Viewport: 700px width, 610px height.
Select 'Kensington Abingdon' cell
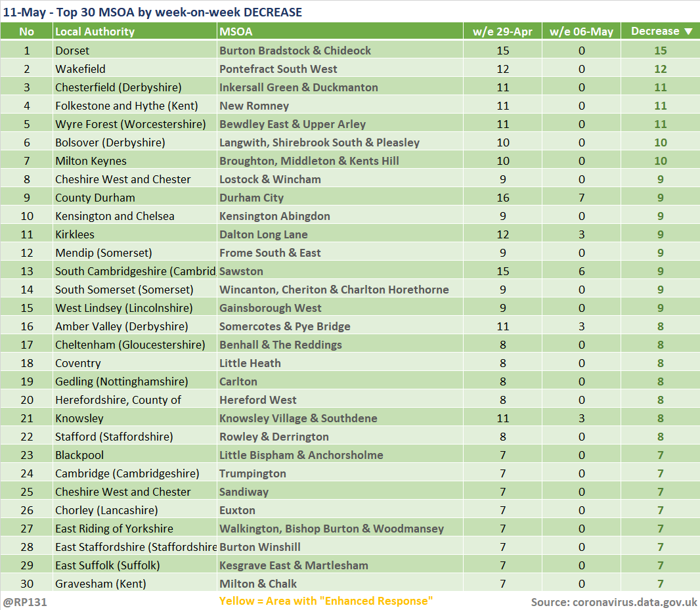339,216
